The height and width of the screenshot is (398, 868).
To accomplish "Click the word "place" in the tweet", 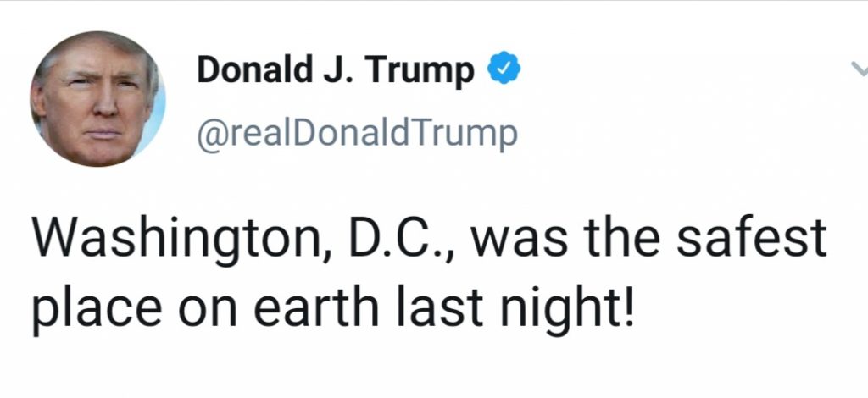I will [x=88, y=308].
